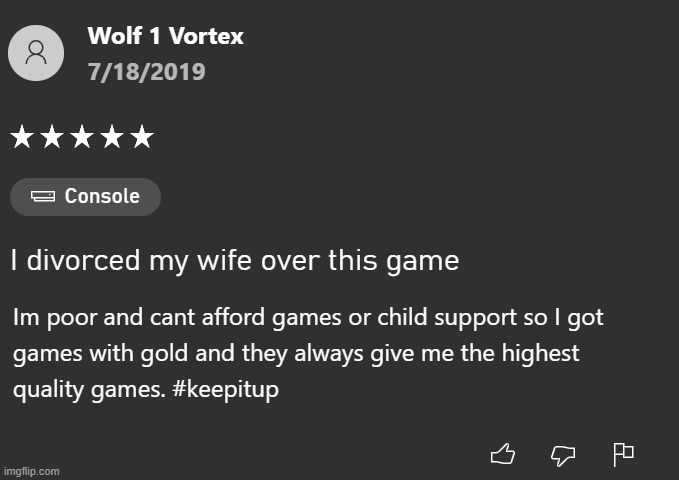Screen dimensions: 679x480
Task: Click the "quality games." text
Action: click(x=88, y=390)
